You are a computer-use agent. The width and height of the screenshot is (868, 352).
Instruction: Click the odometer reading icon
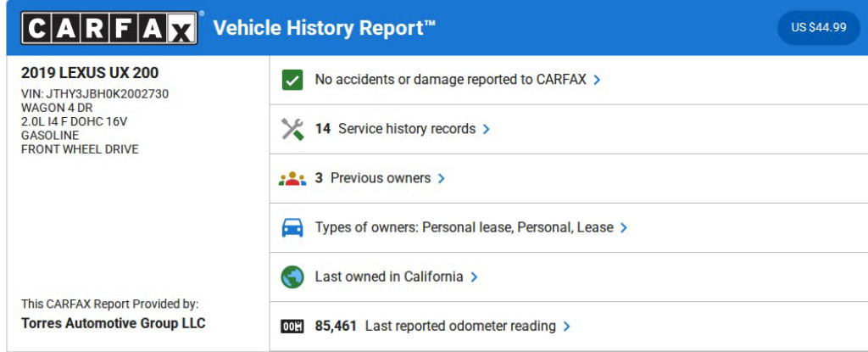pyautogui.click(x=292, y=326)
